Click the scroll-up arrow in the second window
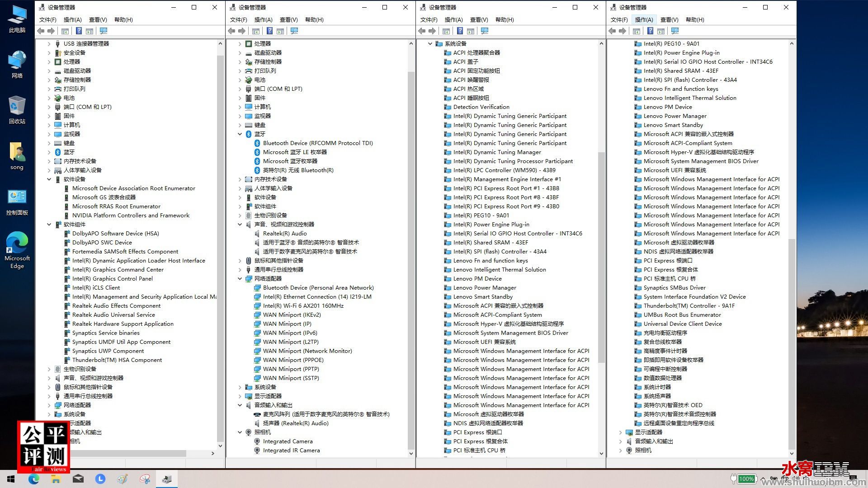868x488 pixels. pos(411,44)
